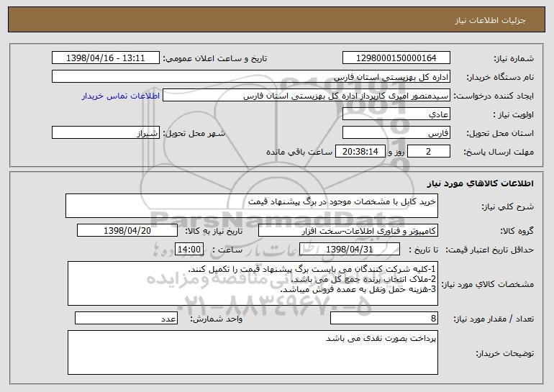
Task: Click the label گروه کالا
Action: [517, 231]
